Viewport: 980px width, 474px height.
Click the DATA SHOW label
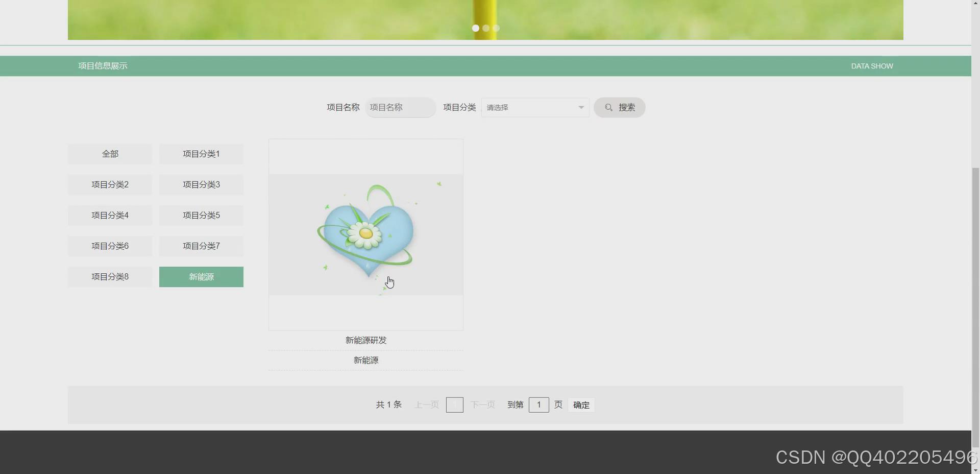click(x=871, y=66)
